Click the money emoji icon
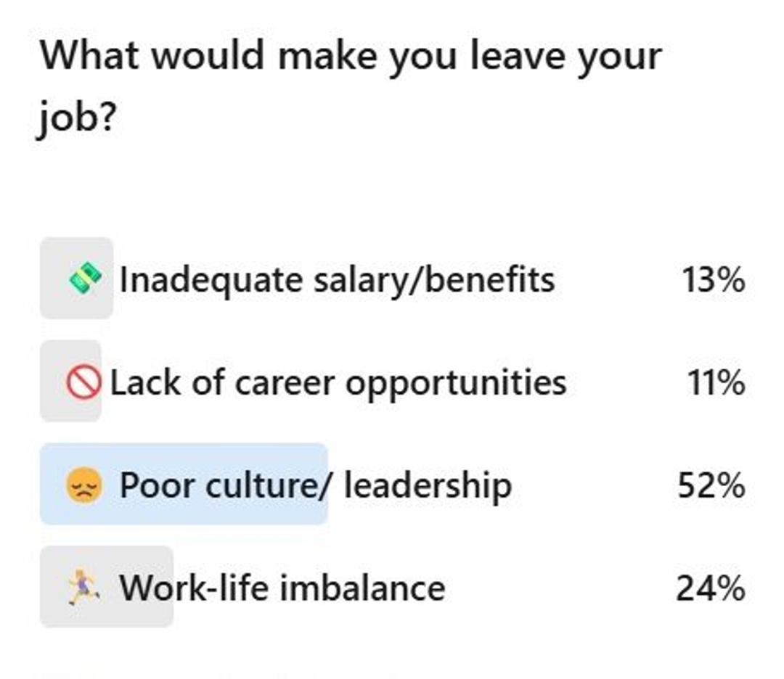The height and width of the screenshot is (679, 784). [x=85, y=279]
